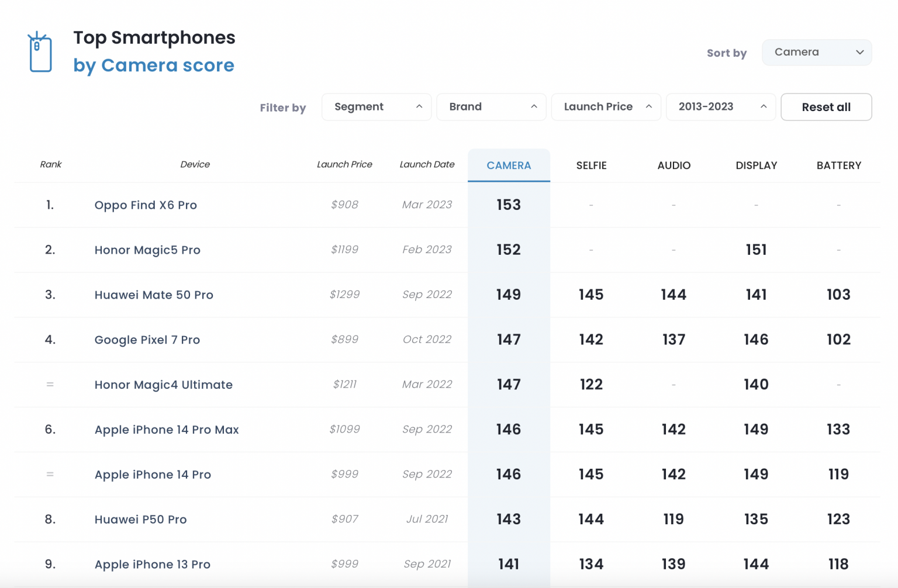Image resolution: width=898 pixels, height=588 pixels.
Task: Click the Top Smartphones title
Action: pyautogui.click(x=154, y=37)
